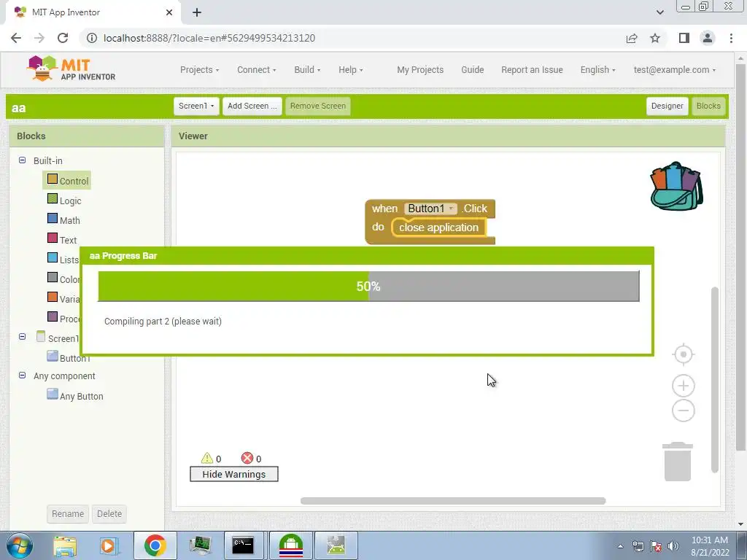The width and height of the screenshot is (747, 560).
Task: Click the Colors category gray icon
Action: click(53, 277)
